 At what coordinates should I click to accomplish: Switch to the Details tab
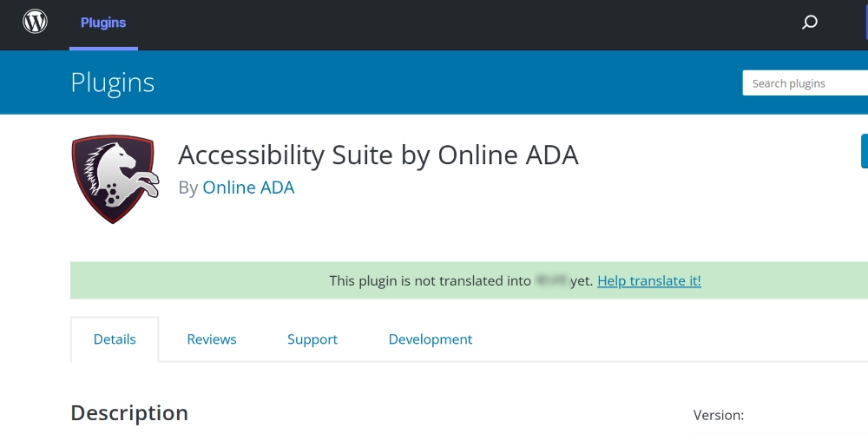point(115,339)
